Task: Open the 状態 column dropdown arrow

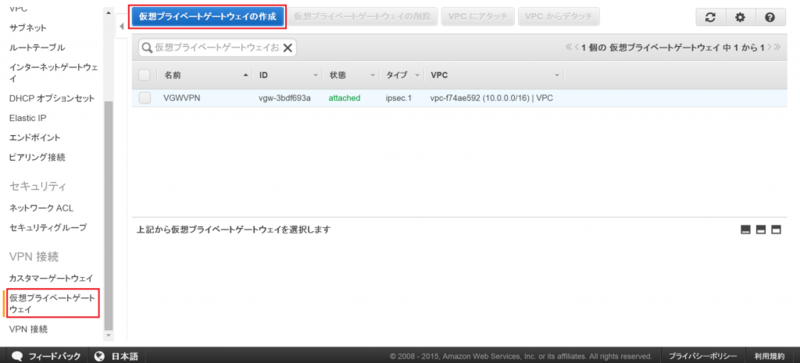Action: click(372, 76)
